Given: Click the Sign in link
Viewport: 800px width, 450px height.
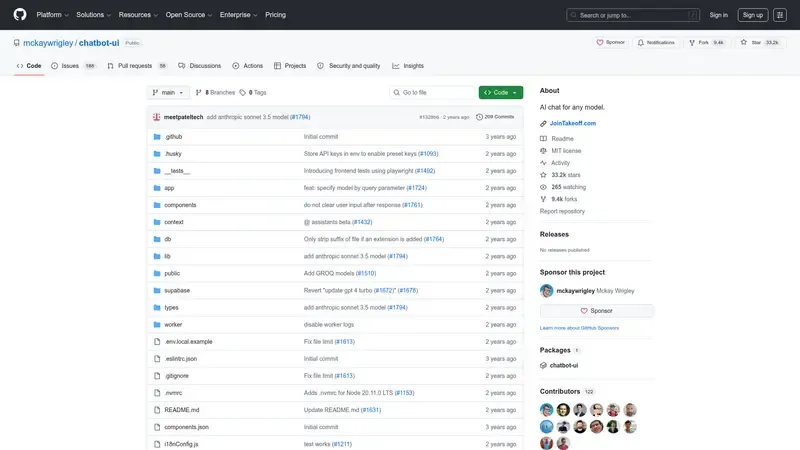Looking at the screenshot, I should (718, 15).
